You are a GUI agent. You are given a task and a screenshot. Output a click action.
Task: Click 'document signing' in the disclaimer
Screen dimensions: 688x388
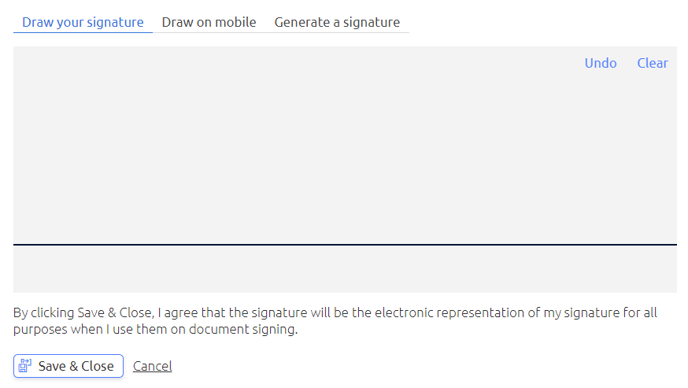tap(244, 329)
